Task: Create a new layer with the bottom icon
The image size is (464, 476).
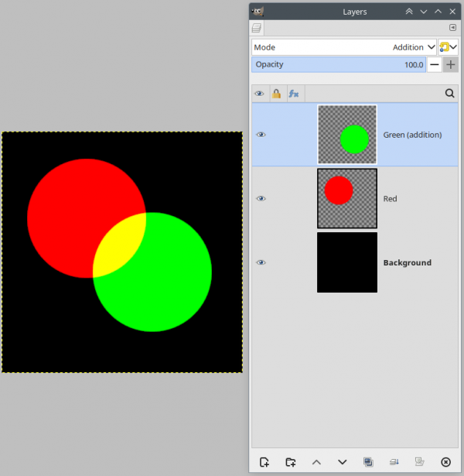Action: (264, 462)
